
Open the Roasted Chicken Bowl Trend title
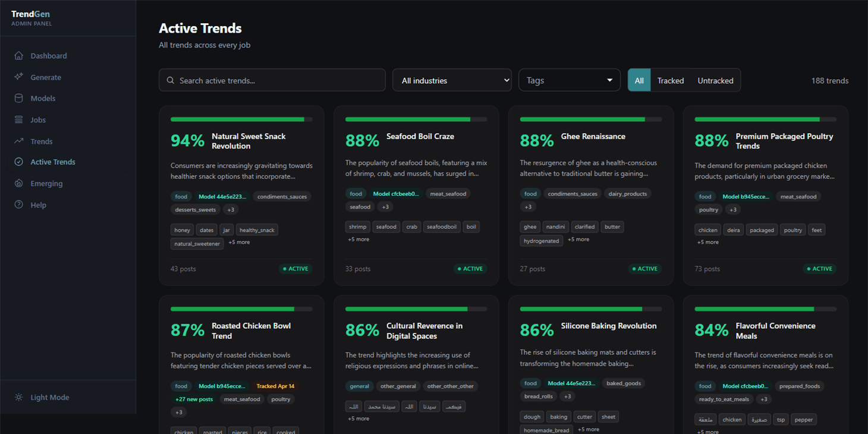[x=251, y=331]
